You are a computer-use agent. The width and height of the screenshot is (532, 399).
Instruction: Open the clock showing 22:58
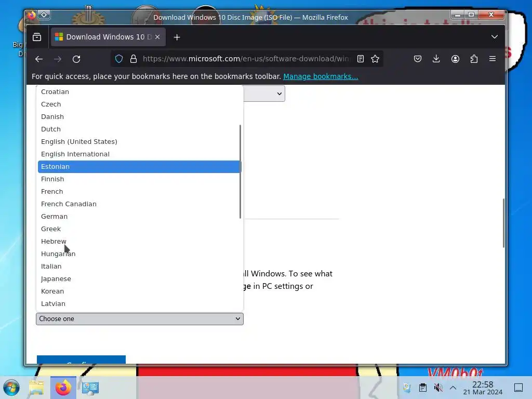[483, 388]
